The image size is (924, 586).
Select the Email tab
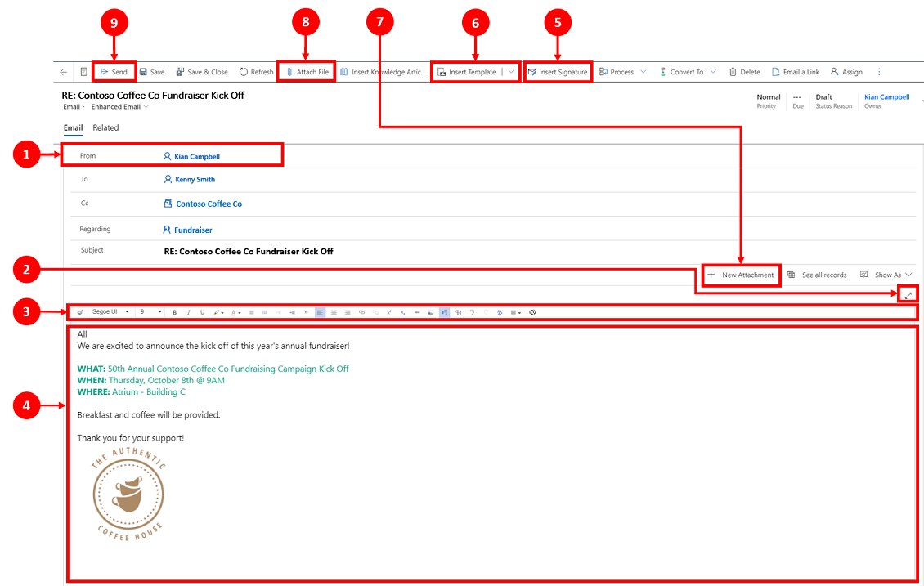[x=73, y=127]
